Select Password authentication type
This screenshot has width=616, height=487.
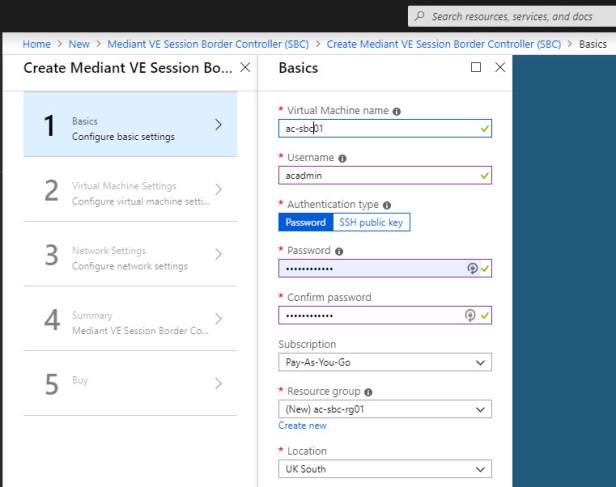(305, 222)
